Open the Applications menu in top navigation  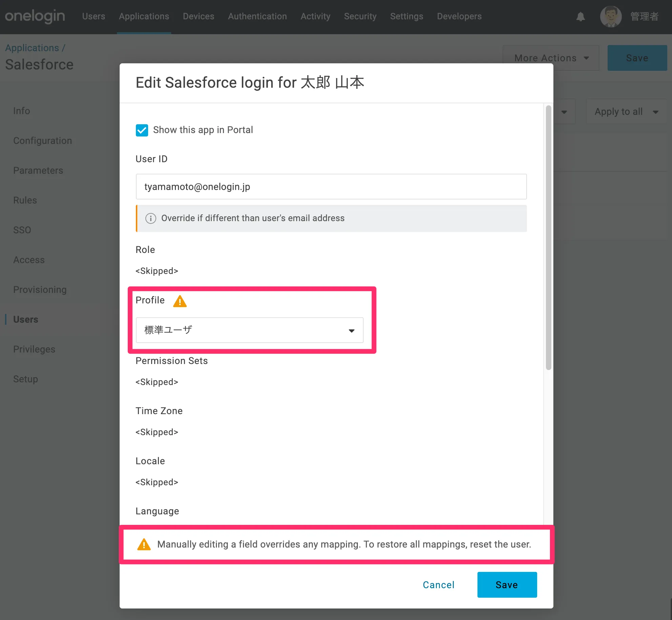pyautogui.click(x=144, y=16)
